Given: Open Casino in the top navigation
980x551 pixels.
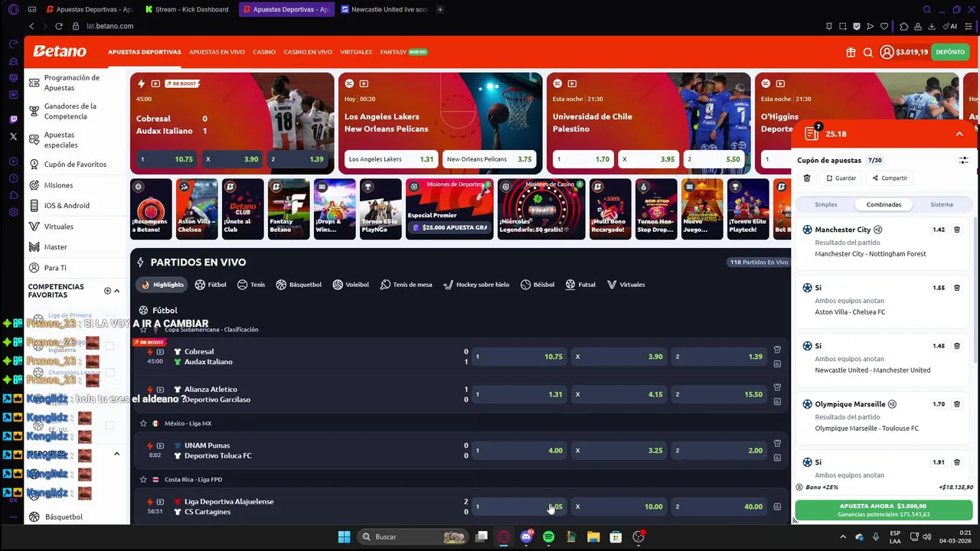Looking at the screenshot, I should tap(264, 52).
